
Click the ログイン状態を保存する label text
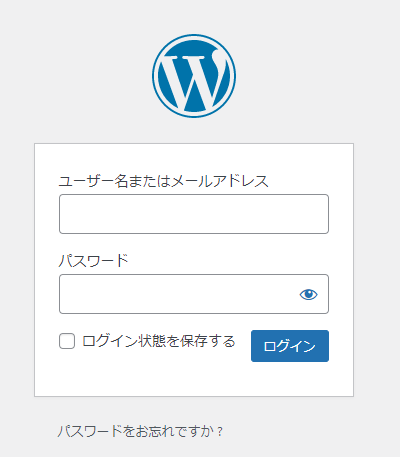point(159,341)
